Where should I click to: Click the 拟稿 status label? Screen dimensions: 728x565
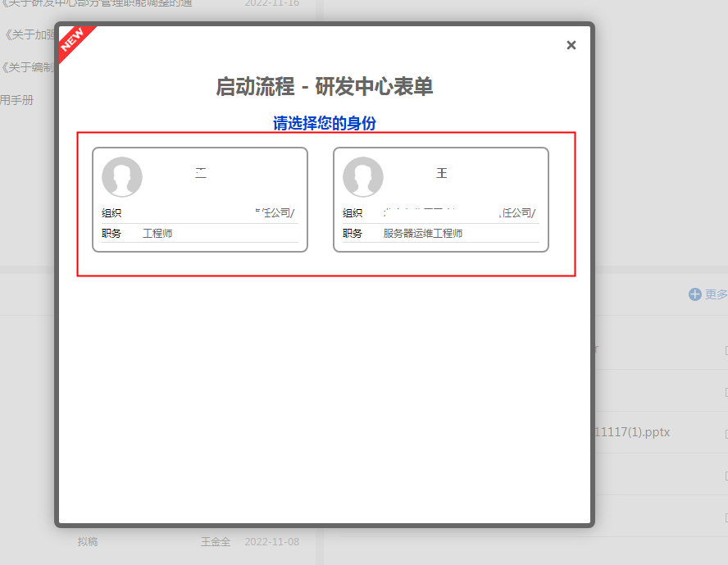click(x=88, y=541)
